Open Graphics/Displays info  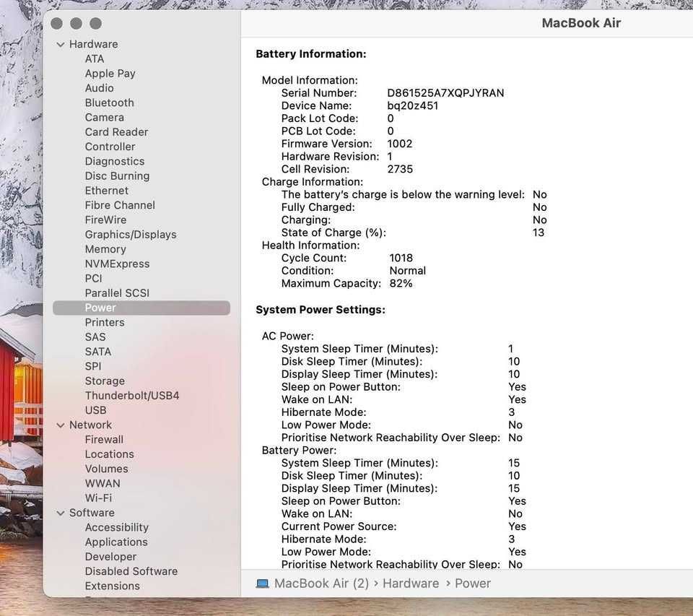point(131,235)
